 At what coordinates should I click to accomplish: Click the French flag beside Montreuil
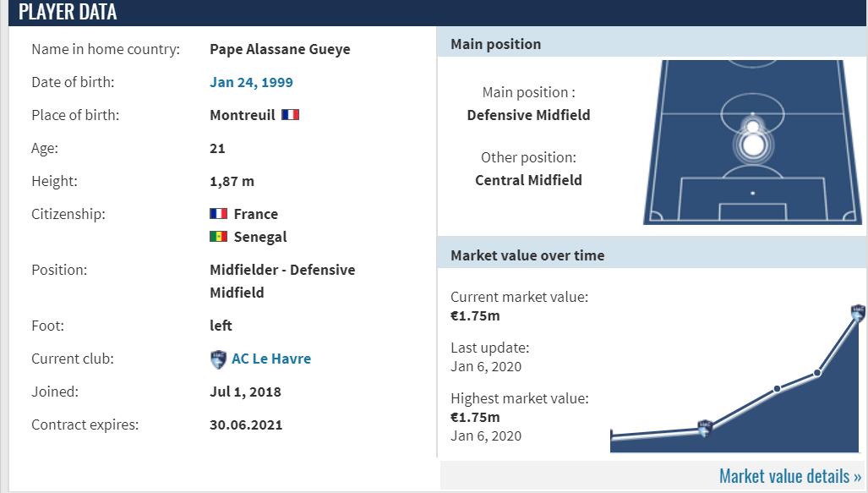(290, 115)
